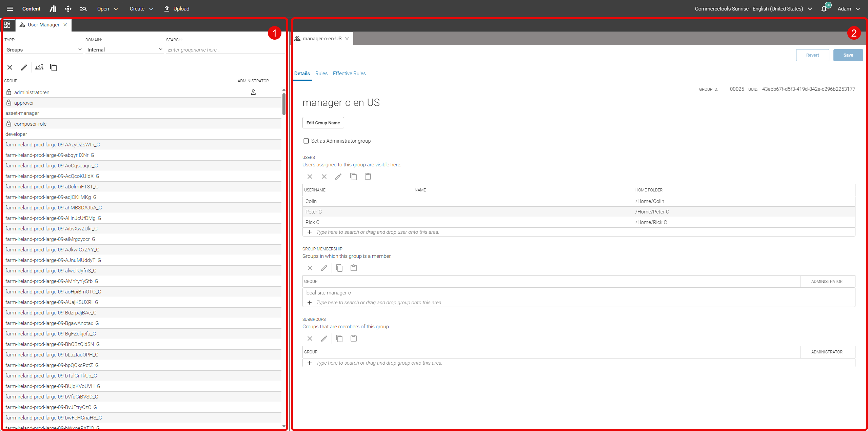This screenshot has height=431, width=868.
Task: Select the edit group pencil icon
Action: point(24,67)
